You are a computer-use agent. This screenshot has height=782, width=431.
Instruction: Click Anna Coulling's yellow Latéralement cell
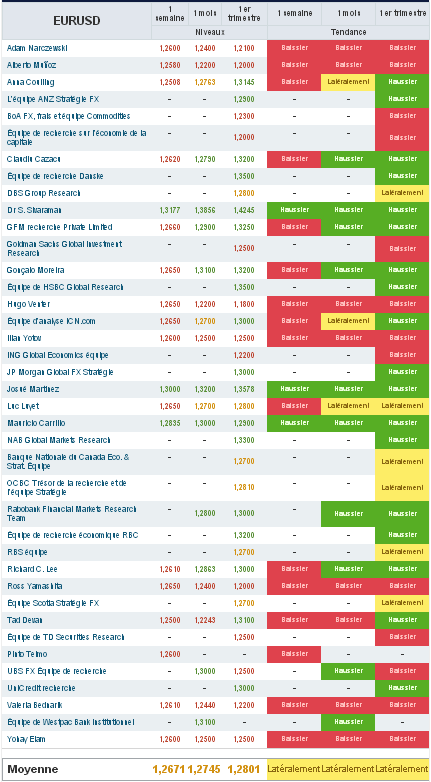pos(348,82)
